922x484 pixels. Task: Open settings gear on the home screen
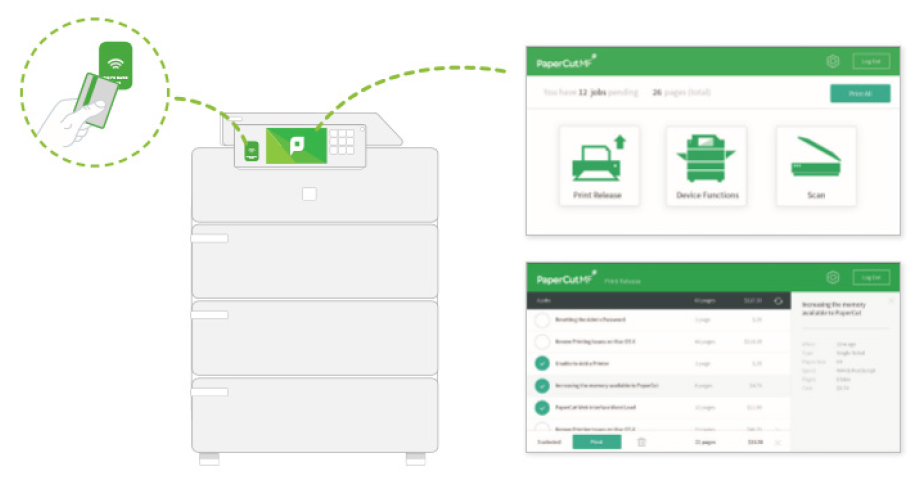(x=832, y=62)
